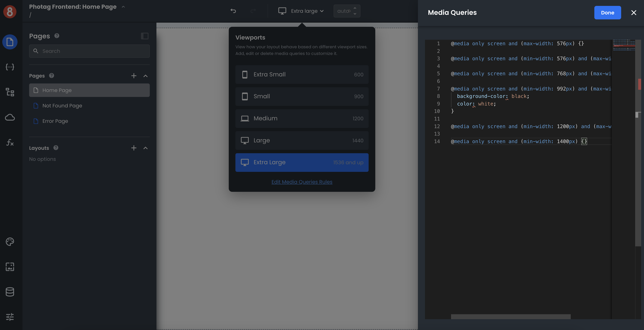The width and height of the screenshot is (644, 330).
Task: Open the Pages section in sidebar
Action: 10,42
